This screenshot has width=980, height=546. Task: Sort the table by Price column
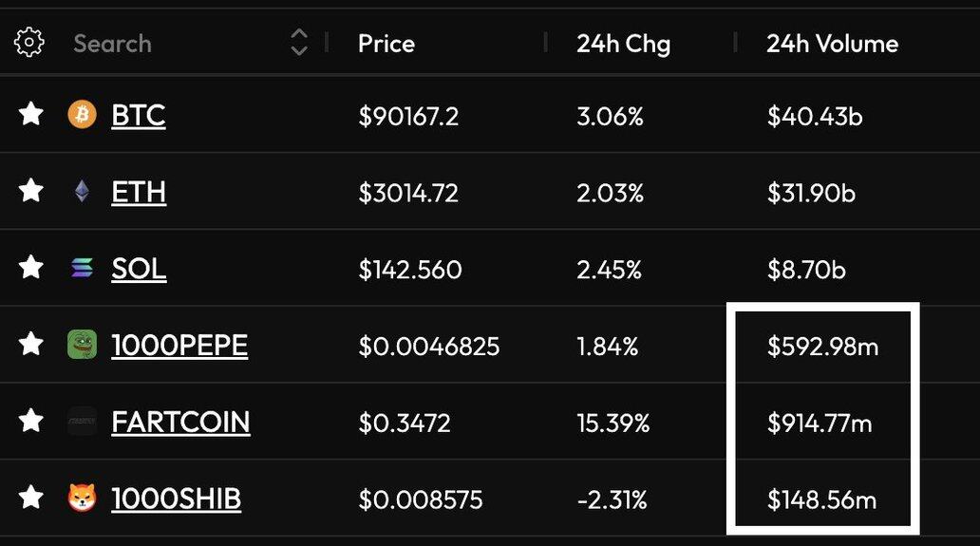pos(386,44)
